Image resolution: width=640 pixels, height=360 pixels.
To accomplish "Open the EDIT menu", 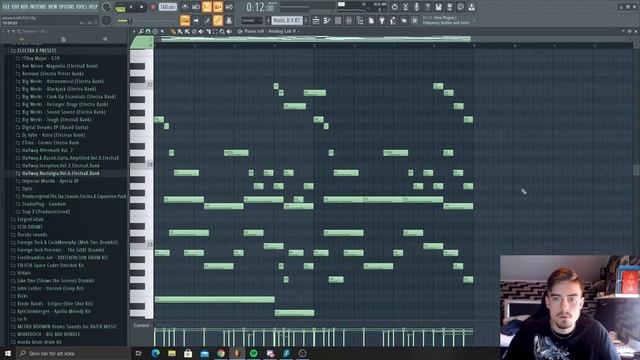I will point(15,7).
